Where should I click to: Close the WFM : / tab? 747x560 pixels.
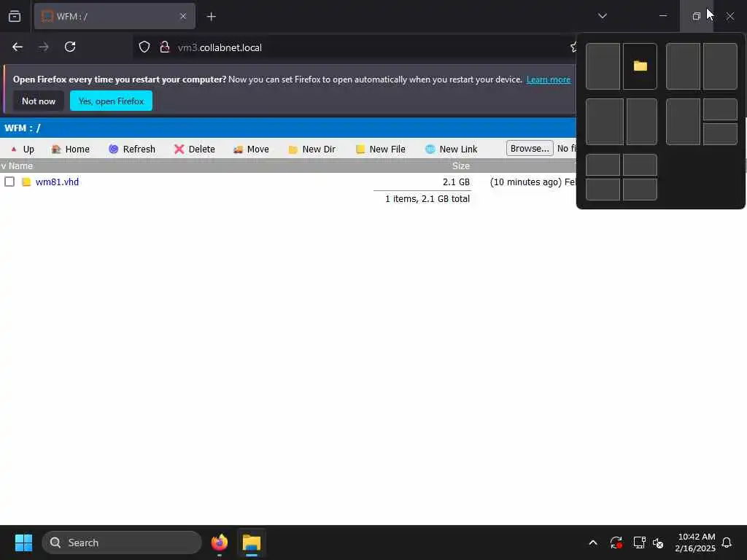click(x=183, y=16)
